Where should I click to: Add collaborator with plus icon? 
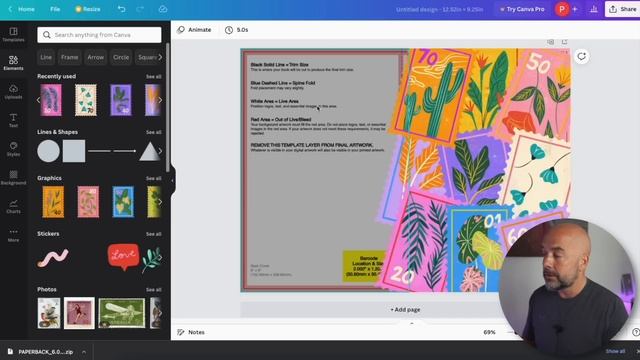575,9
